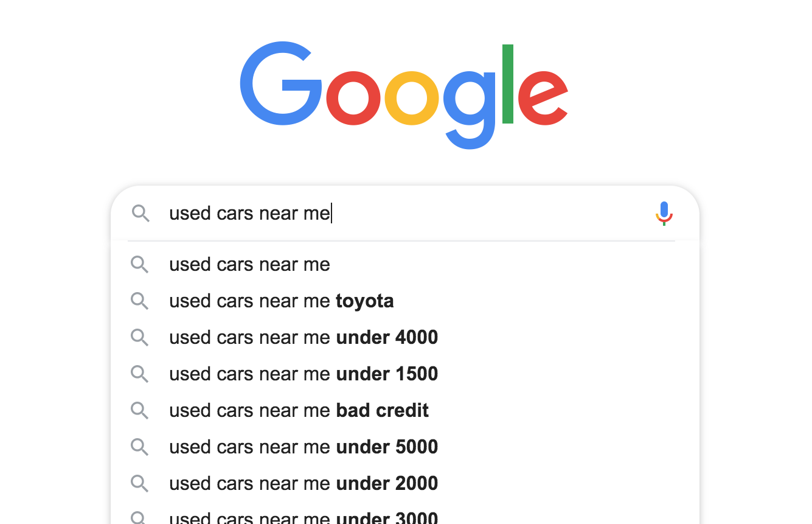
Task: Select the "used cars near me under 4000" suggestion
Action: [303, 337]
